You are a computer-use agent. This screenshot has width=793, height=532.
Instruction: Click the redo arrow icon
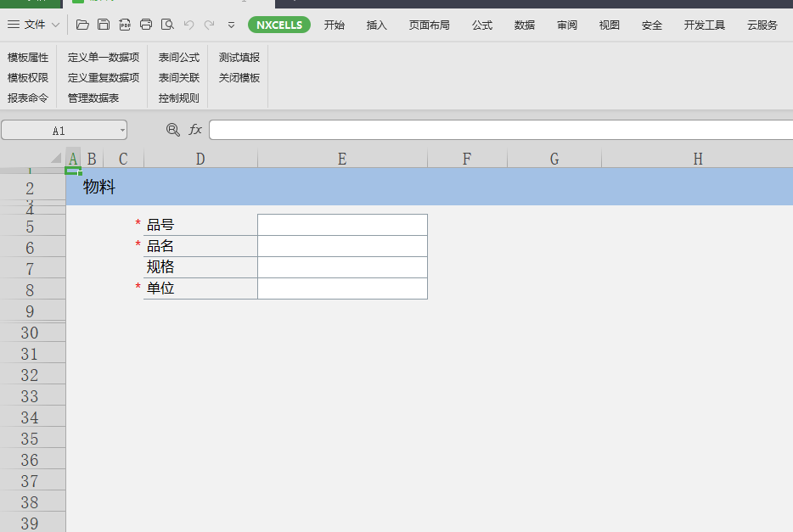point(209,25)
